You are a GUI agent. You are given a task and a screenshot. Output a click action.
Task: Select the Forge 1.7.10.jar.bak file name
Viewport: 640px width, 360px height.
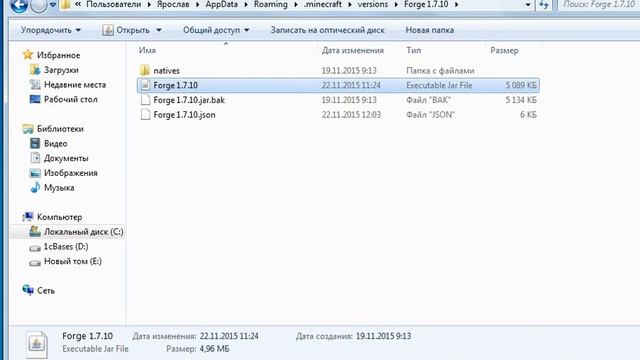point(189,100)
